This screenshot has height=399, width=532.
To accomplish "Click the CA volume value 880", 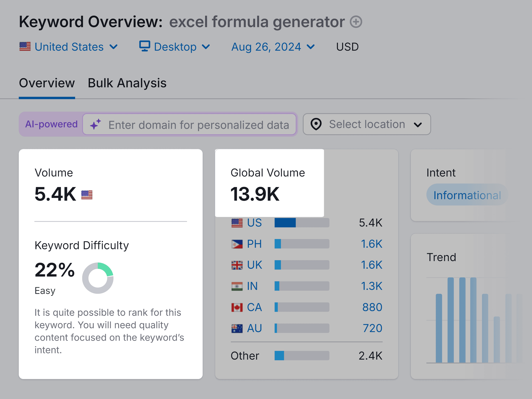I will pyautogui.click(x=372, y=307).
